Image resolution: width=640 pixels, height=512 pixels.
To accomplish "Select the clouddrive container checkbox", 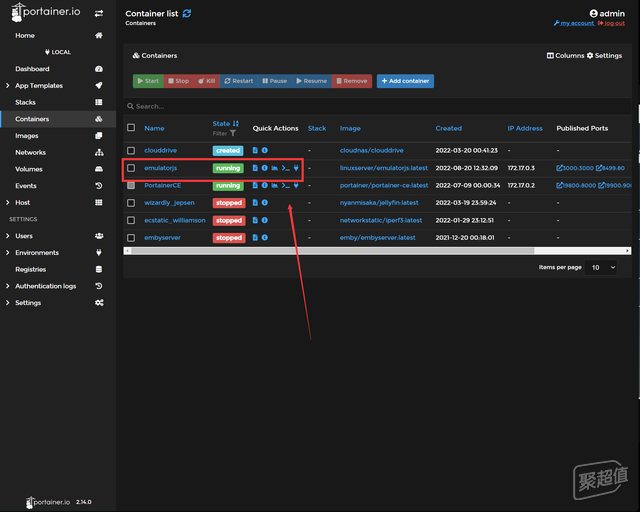I will (x=131, y=151).
